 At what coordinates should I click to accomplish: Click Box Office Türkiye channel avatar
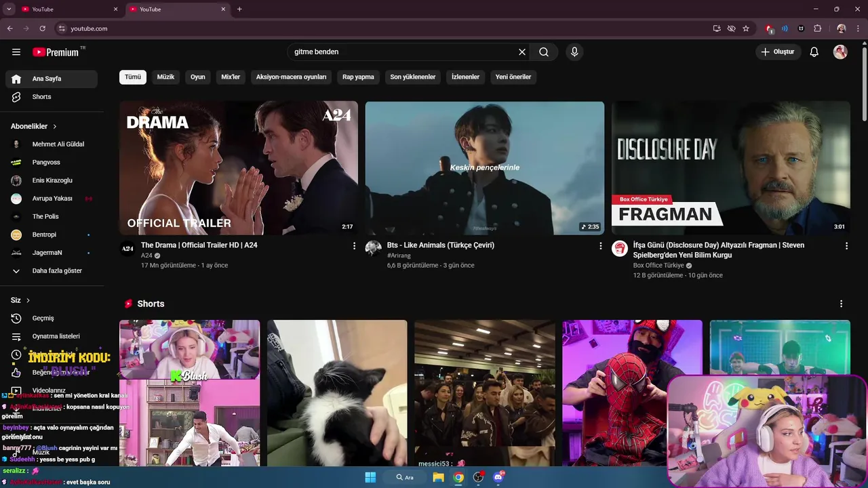click(620, 249)
